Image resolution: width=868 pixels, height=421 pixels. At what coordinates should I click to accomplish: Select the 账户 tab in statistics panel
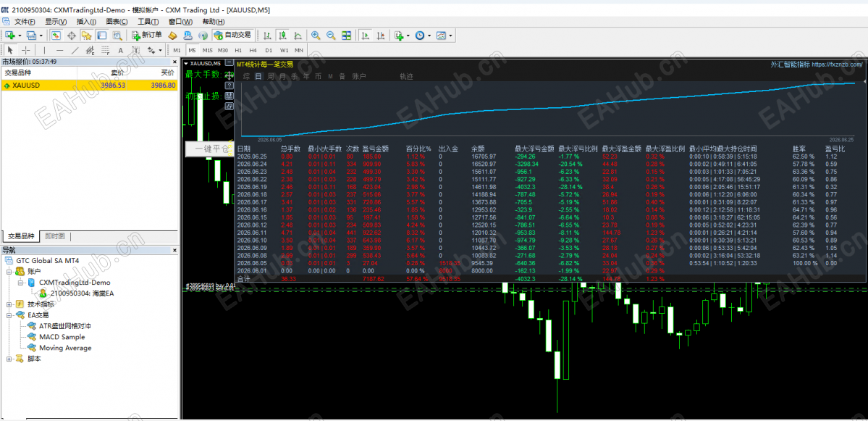tap(359, 76)
